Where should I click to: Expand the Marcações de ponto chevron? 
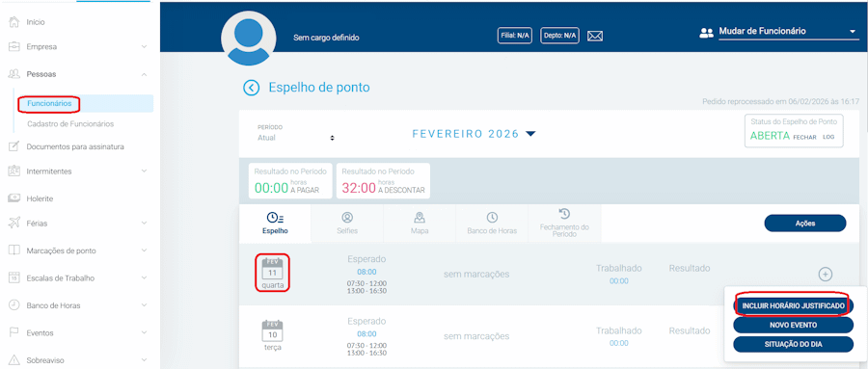144,250
